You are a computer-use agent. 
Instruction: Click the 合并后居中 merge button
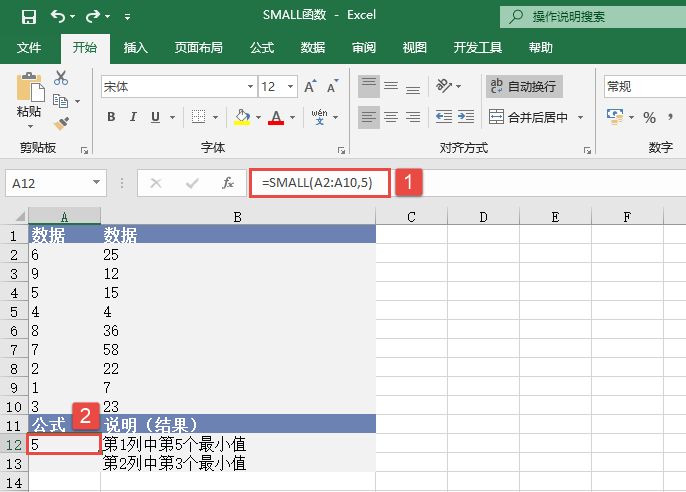535,118
